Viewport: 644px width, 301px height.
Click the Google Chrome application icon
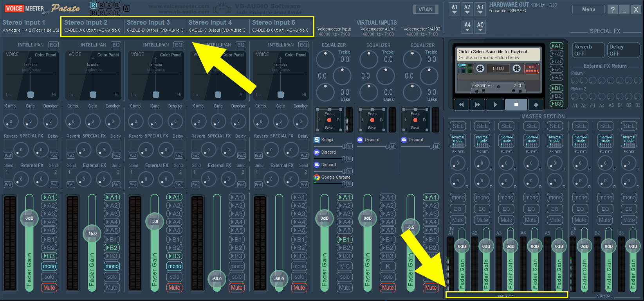tap(317, 177)
